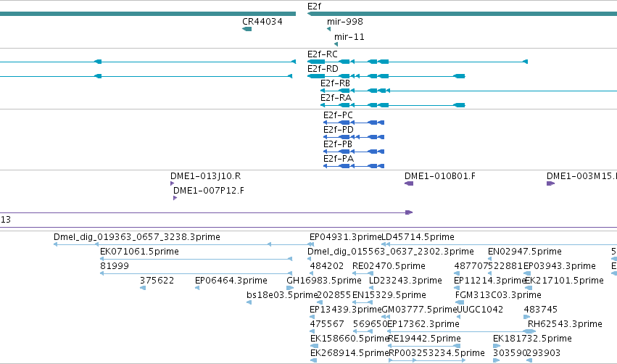
Task: Click the CR44034 gene feature arrow
Action: 247,29
